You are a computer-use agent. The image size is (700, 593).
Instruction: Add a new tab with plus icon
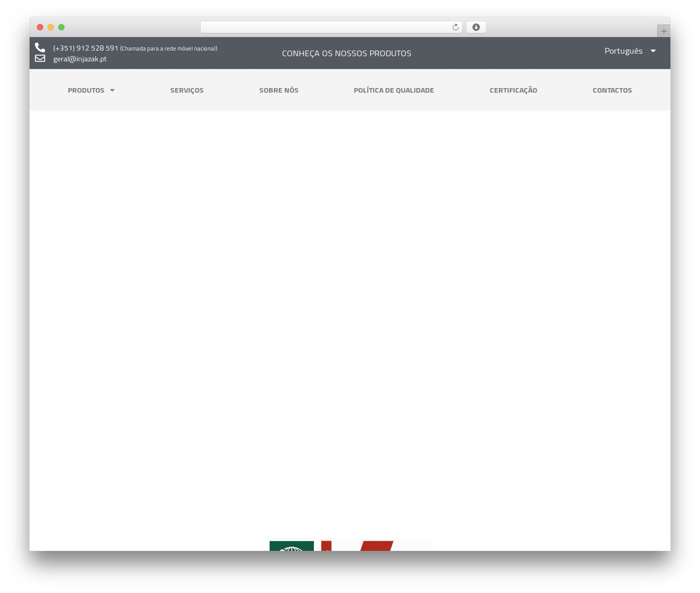(x=663, y=31)
